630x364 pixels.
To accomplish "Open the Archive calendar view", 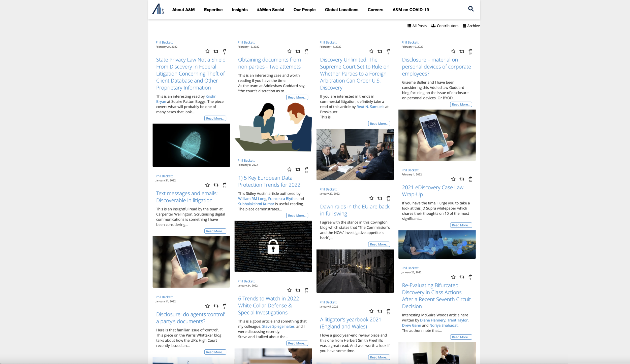I will click(471, 26).
